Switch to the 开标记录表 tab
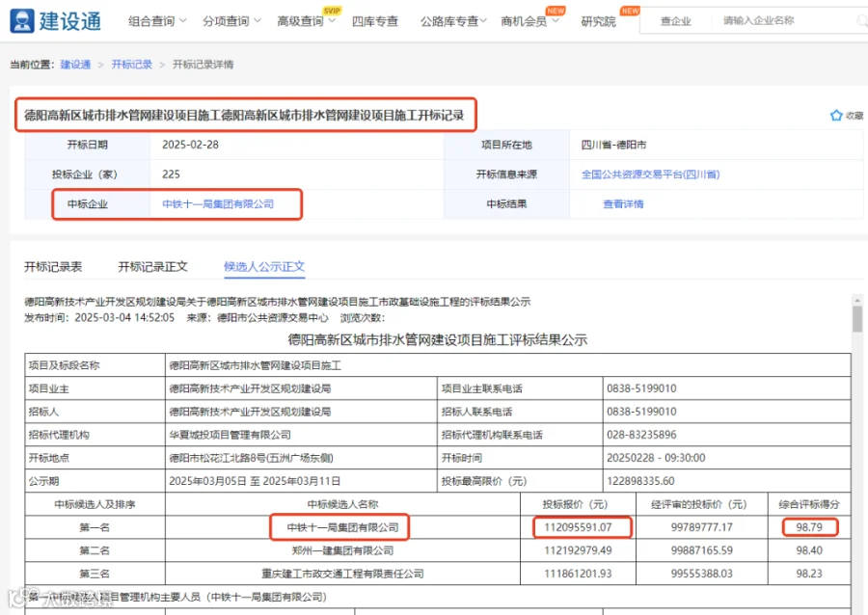 tap(53, 267)
